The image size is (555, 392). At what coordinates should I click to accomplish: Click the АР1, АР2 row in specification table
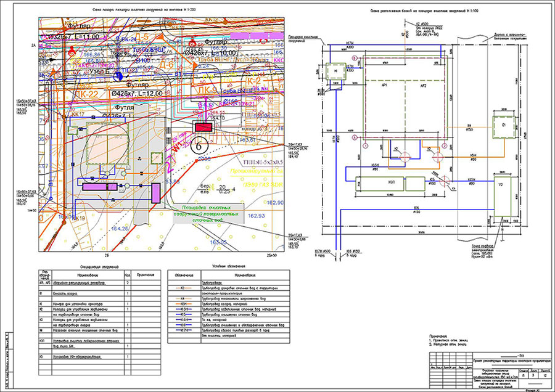click(99, 283)
